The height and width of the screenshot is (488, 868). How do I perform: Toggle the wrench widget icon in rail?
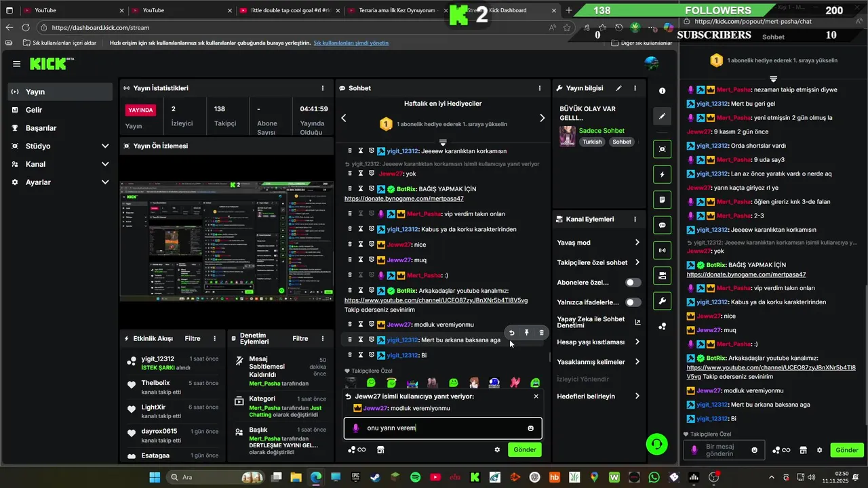pyautogui.click(x=663, y=301)
